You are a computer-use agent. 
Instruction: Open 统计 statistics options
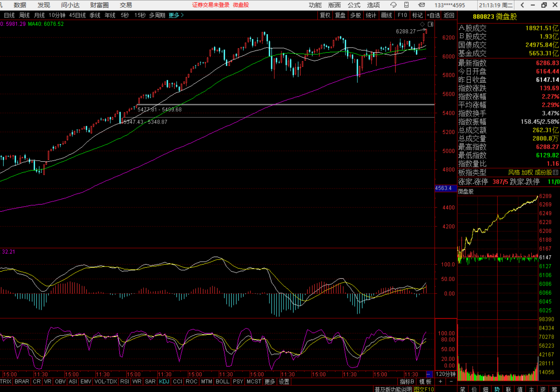[x=371, y=15]
